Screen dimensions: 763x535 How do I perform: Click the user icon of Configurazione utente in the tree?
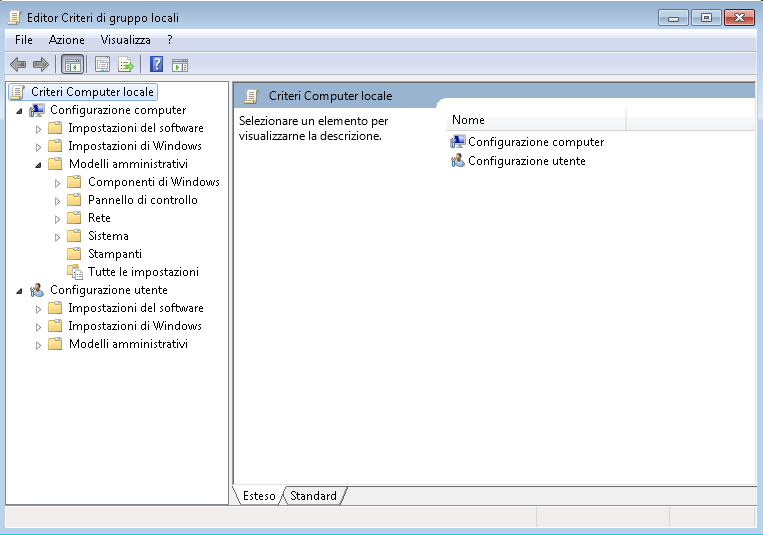click(37, 290)
